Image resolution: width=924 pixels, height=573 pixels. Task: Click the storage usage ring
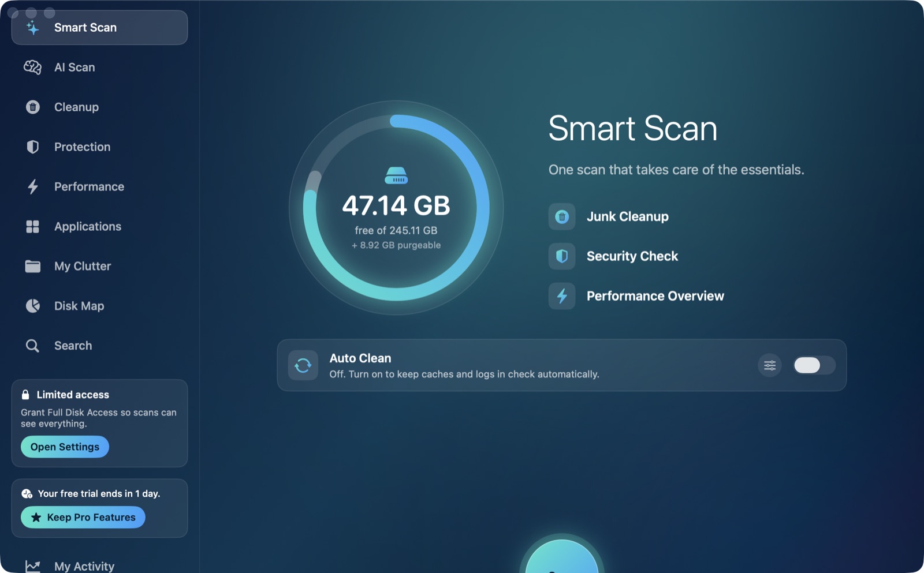(396, 208)
